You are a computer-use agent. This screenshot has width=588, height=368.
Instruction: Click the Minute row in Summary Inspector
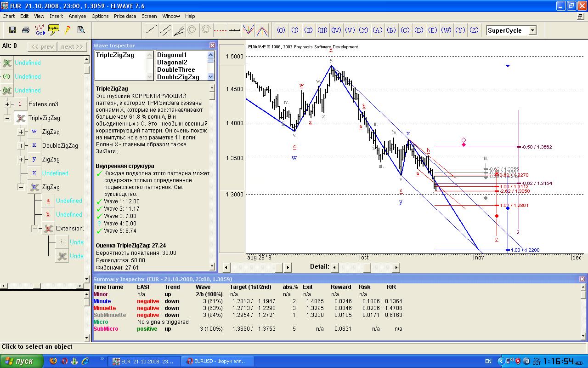(x=248, y=301)
